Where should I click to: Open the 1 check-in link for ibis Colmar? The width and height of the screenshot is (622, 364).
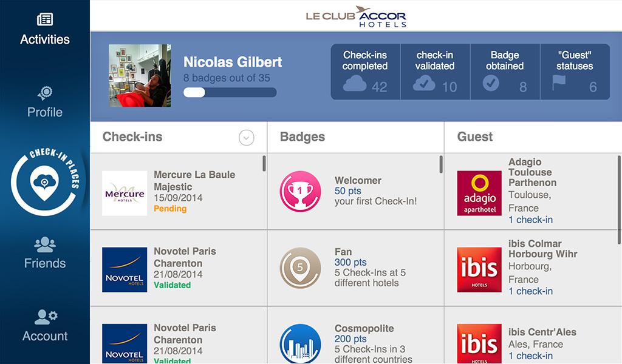coord(530,291)
